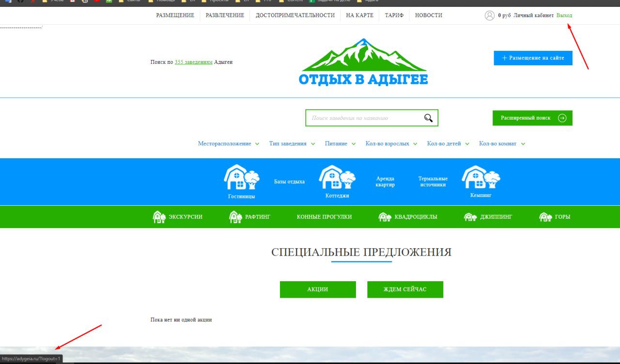Open the КОННЫЕ ПРОГУЛКИ link
This screenshot has width=620, height=364.
(x=324, y=217)
